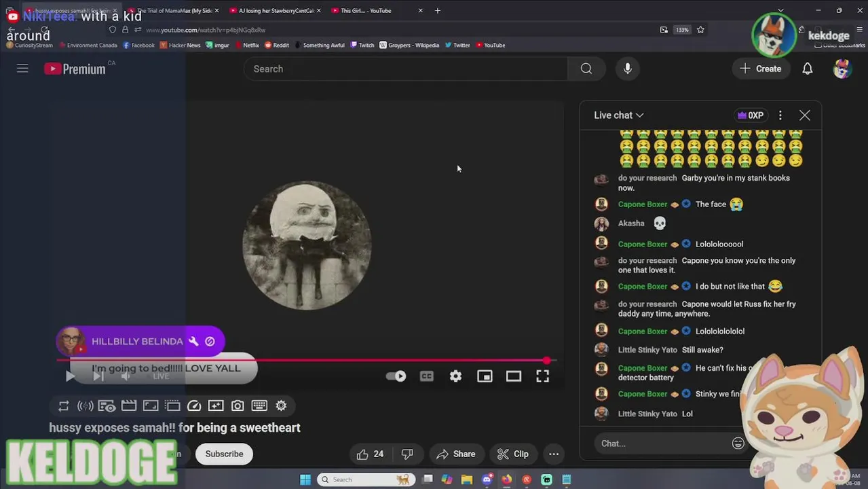
Task: Click the Windows taskbar search box
Action: 366,479
